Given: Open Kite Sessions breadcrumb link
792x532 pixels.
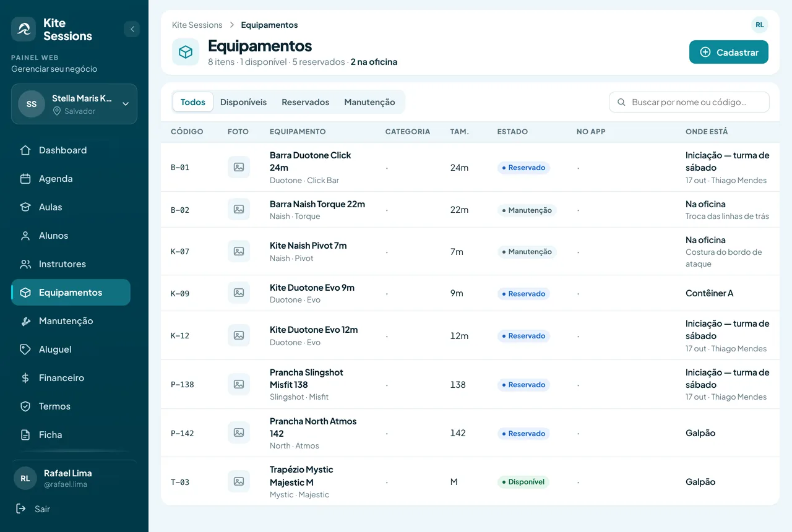Looking at the screenshot, I should coord(197,25).
